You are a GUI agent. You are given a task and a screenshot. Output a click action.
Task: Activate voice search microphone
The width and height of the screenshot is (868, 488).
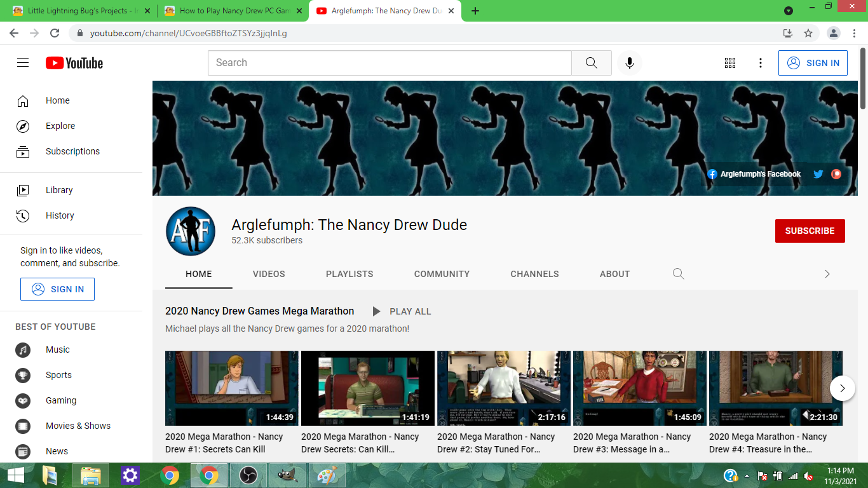click(629, 63)
